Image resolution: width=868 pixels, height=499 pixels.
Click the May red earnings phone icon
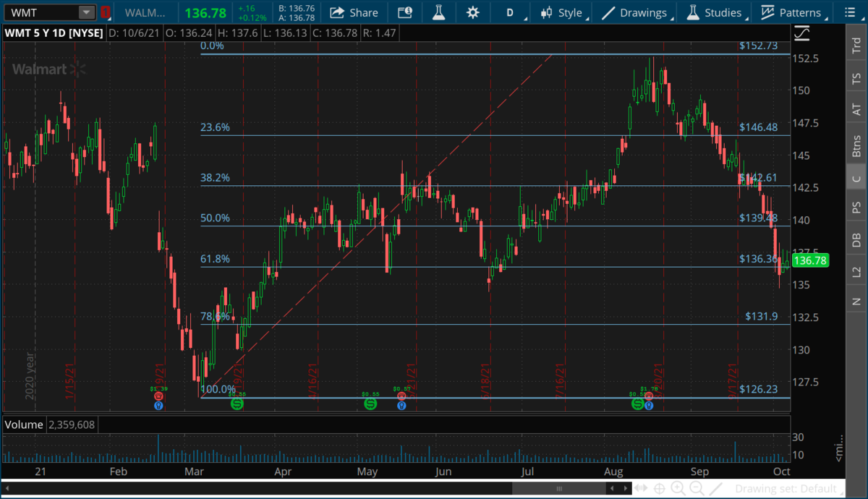click(401, 396)
